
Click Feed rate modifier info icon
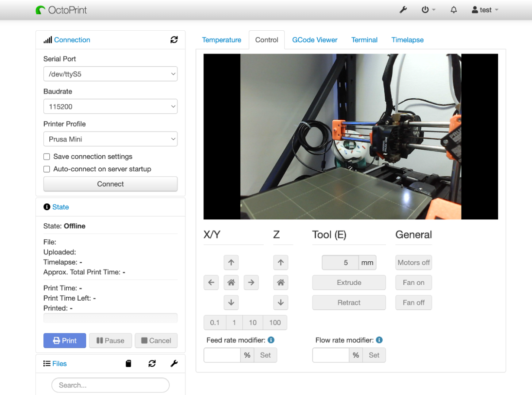click(x=271, y=340)
